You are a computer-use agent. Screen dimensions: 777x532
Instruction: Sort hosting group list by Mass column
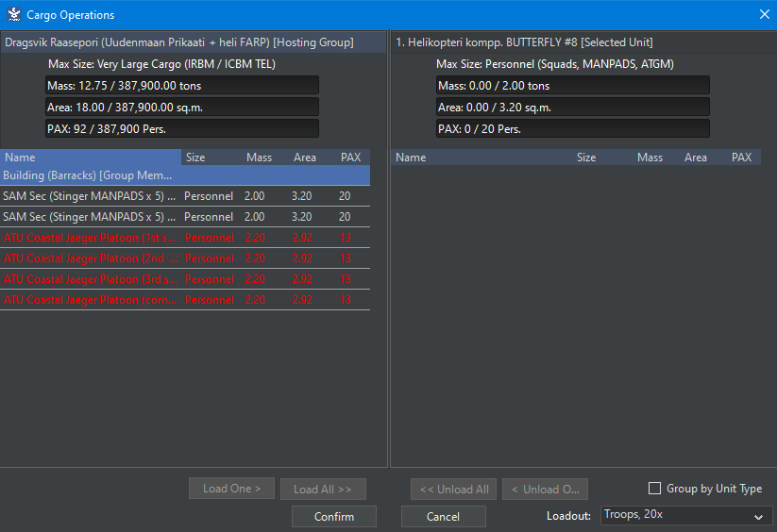265,157
